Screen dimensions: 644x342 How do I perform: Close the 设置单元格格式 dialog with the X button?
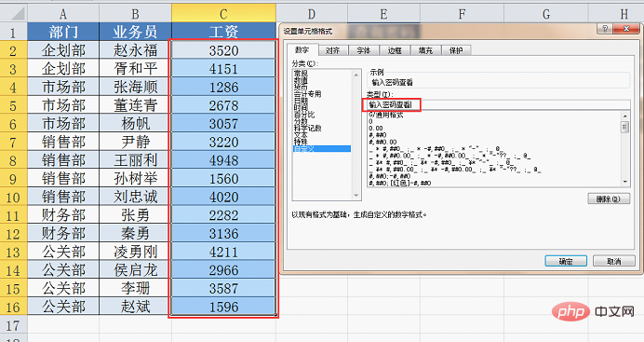[x=626, y=29]
